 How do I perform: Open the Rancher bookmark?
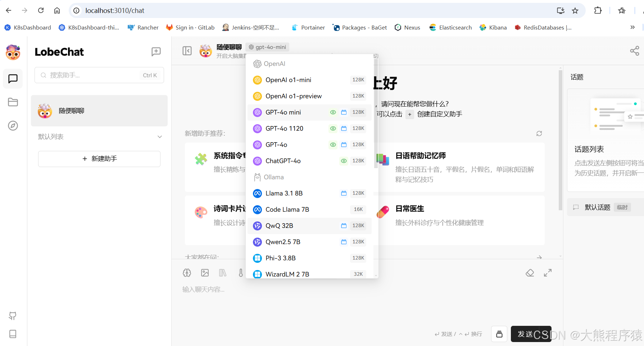[143, 27]
